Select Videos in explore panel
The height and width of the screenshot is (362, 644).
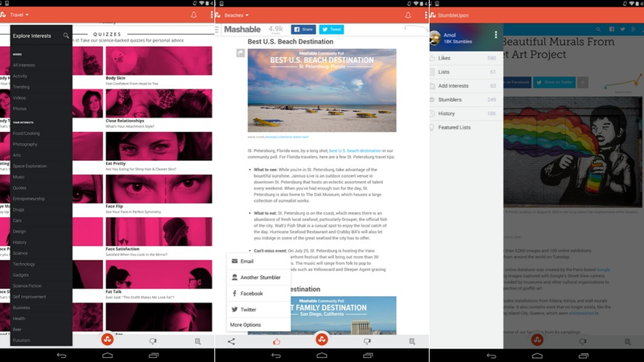tap(19, 97)
